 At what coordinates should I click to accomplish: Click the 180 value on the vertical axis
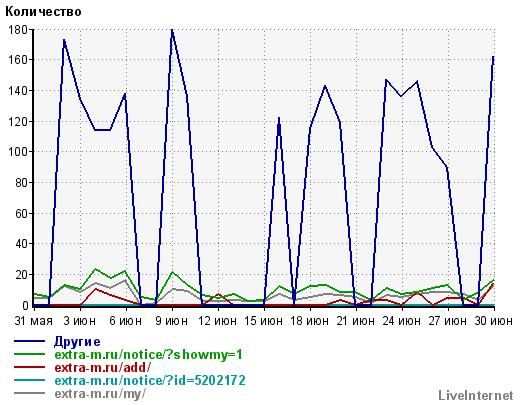(18, 30)
